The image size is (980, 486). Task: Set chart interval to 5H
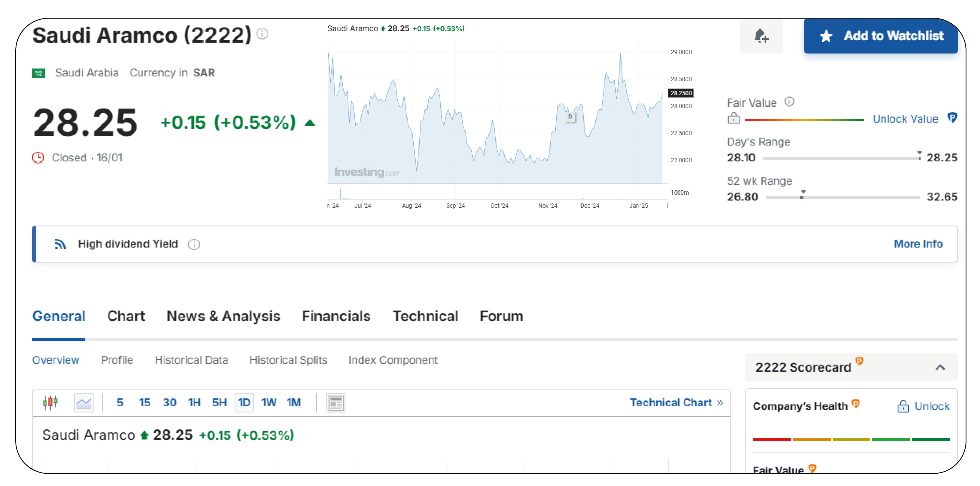click(220, 403)
